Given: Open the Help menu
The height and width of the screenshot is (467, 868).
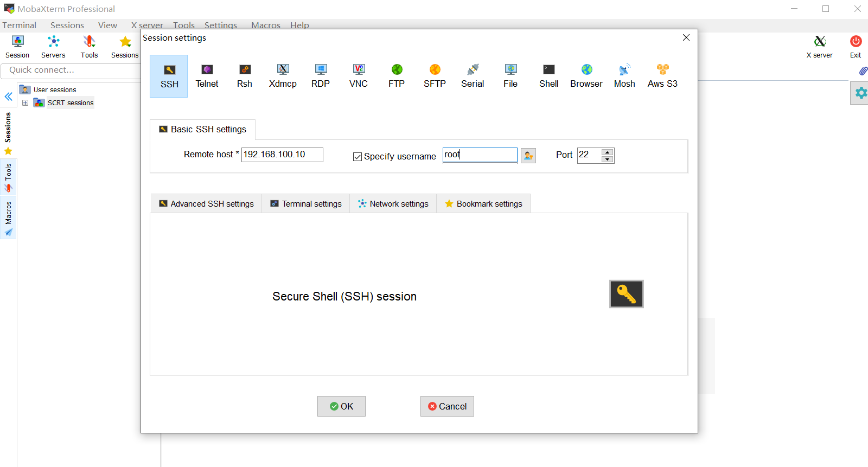Looking at the screenshot, I should click(299, 25).
